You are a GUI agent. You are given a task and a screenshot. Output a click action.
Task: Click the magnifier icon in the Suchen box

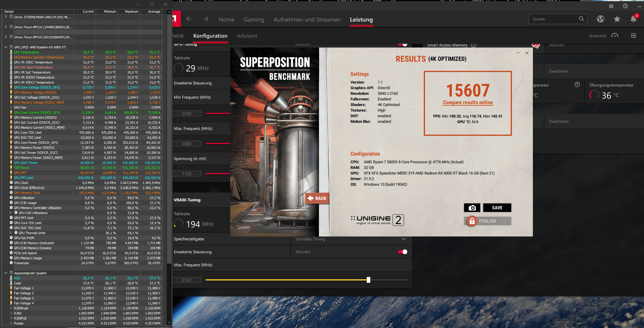[x=581, y=19]
